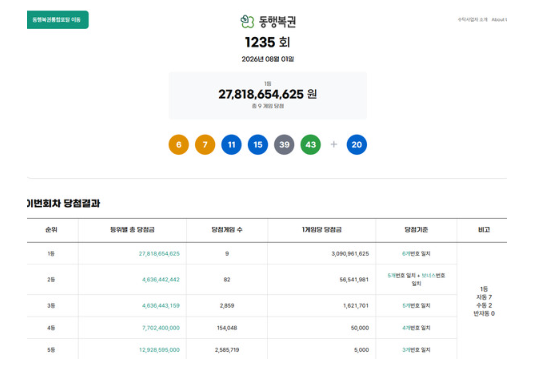Click the 동행복권 clover logo icon
The height and width of the screenshot is (367, 533).
pos(247,22)
